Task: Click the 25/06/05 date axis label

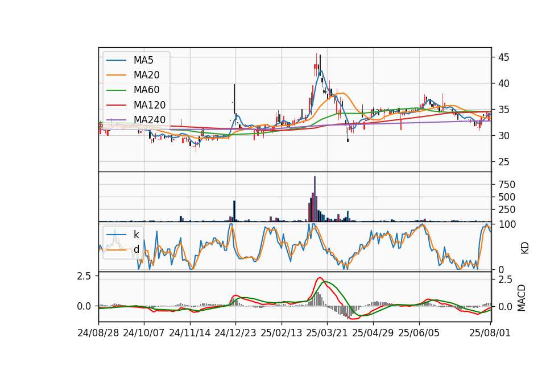Action: (419, 333)
